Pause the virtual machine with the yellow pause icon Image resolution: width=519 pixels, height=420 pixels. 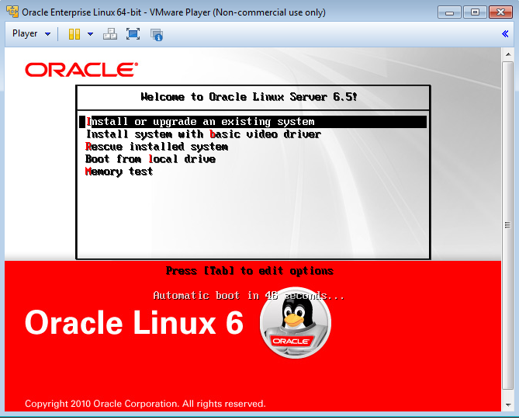[74, 34]
